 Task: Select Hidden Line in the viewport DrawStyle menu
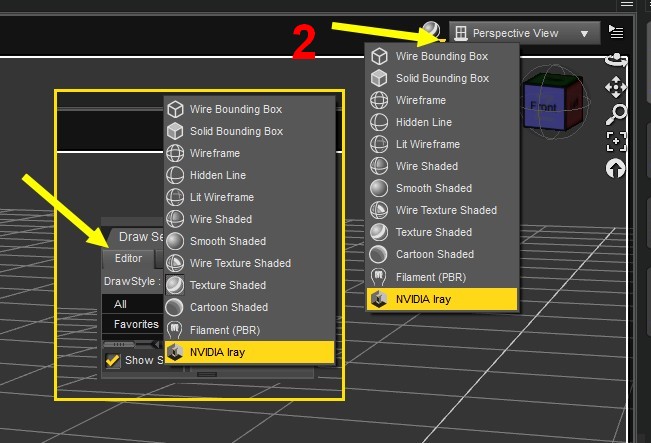(443, 122)
